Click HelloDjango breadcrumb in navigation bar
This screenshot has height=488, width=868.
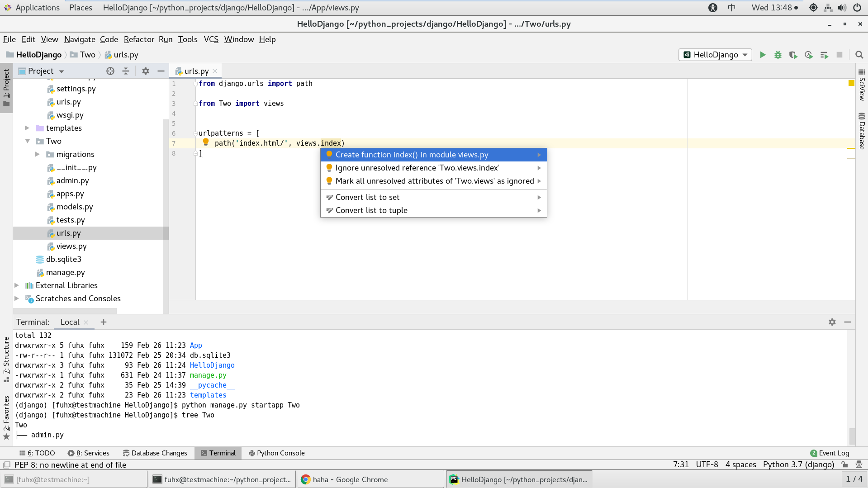tap(34, 55)
